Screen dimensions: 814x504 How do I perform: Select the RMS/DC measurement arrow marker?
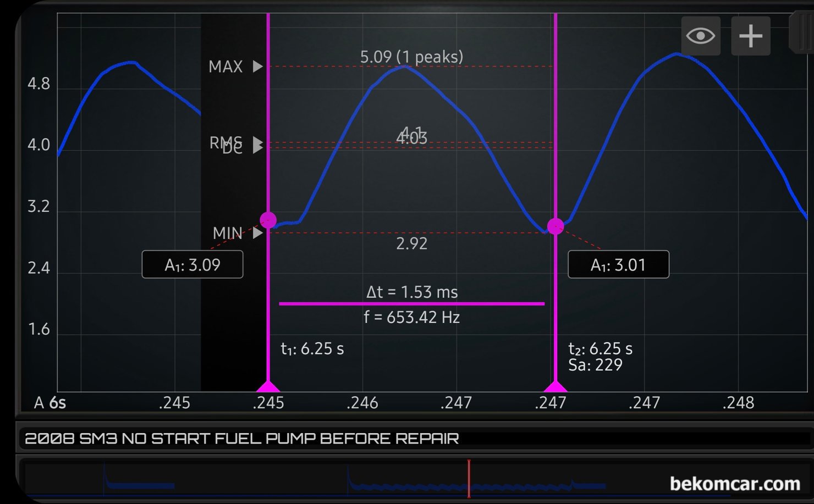pos(257,145)
